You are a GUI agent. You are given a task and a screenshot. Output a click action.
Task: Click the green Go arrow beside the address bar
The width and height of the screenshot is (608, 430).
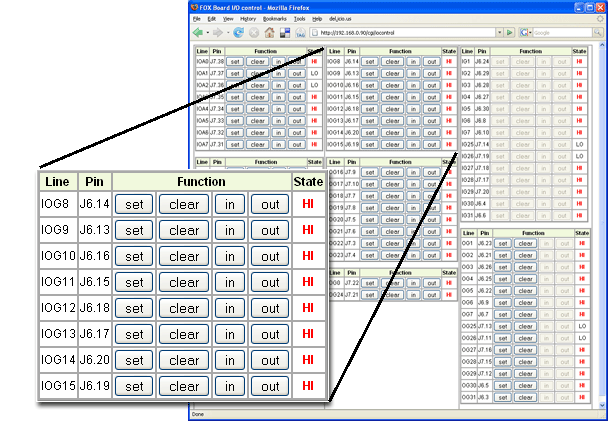point(510,33)
